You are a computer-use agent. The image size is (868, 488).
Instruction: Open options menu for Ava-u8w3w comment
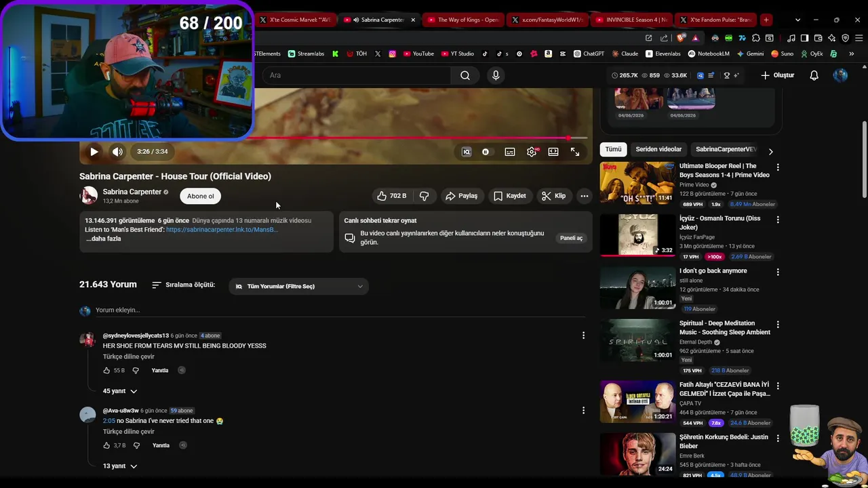(583, 410)
